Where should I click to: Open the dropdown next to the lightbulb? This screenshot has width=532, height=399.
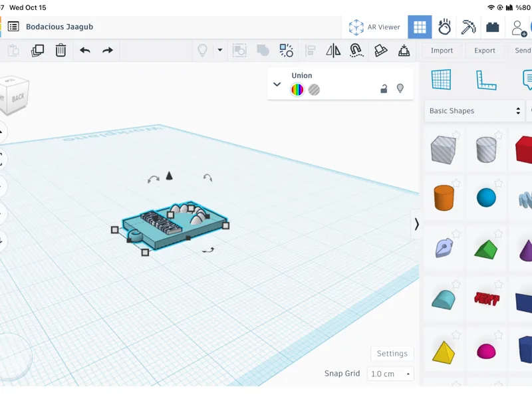coord(220,51)
